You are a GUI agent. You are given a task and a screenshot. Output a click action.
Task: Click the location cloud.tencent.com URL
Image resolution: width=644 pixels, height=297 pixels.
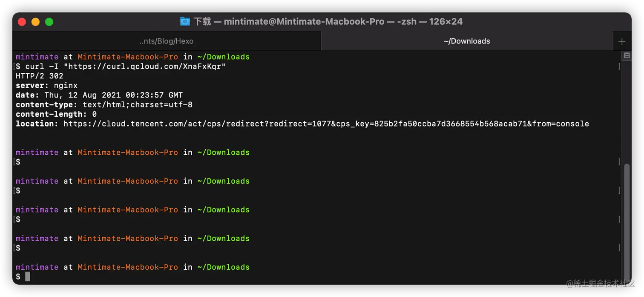pyautogui.click(x=326, y=124)
